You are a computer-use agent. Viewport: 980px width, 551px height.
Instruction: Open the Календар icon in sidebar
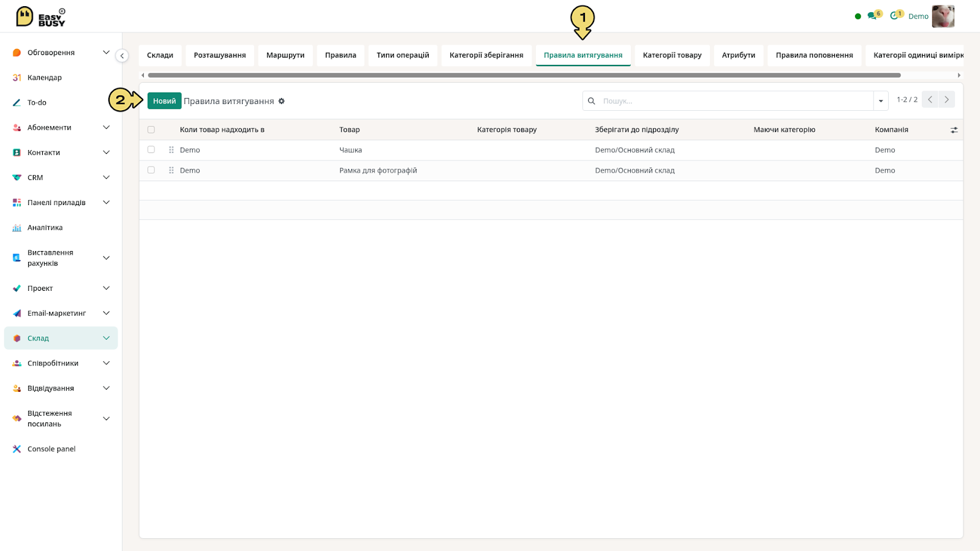17,78
